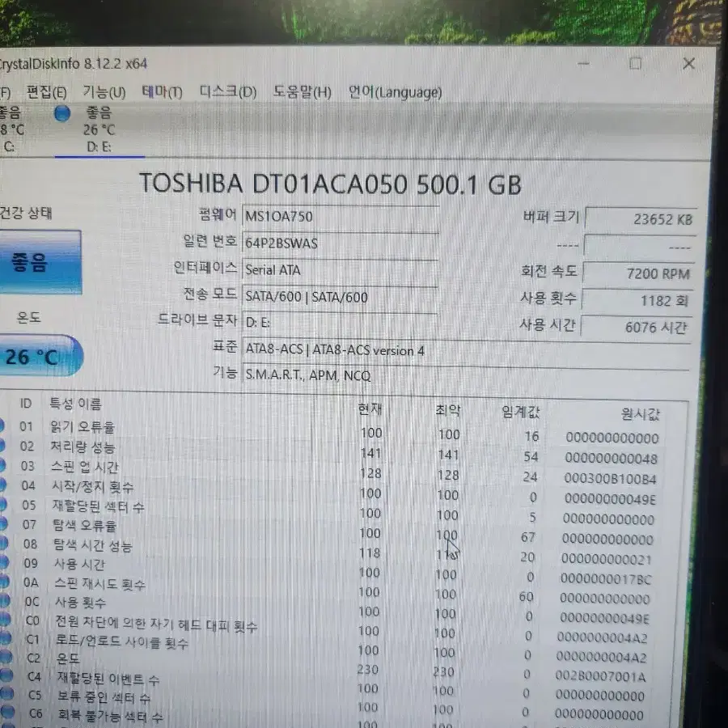Click the blue health status dot for D: E:
This screenshot has height=728, width=728.
pyautogui.click(x=62, y=113)
